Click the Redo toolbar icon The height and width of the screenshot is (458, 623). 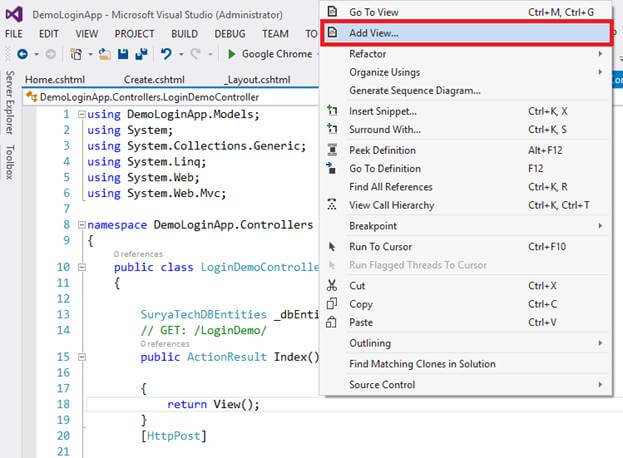coord(195,54)
